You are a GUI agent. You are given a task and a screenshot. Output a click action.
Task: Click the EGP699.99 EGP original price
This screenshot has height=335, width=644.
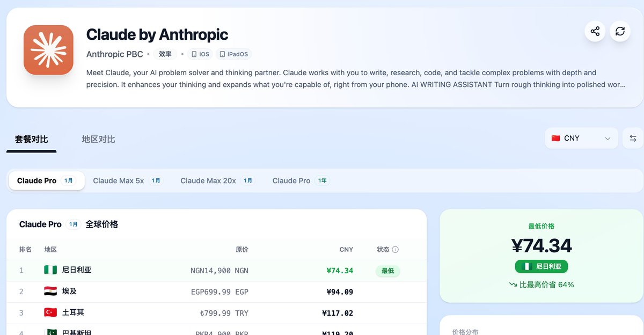pyautogui.click(x=219, y=292)
